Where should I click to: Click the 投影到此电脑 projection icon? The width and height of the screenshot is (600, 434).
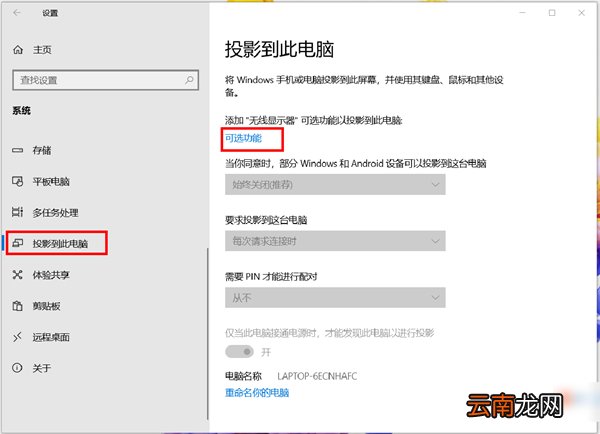click(18, 243)
